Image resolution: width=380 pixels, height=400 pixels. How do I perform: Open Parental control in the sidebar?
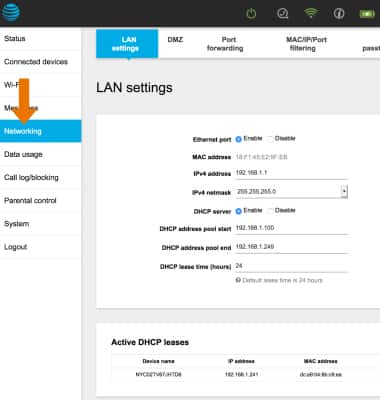tap(40, 201)
